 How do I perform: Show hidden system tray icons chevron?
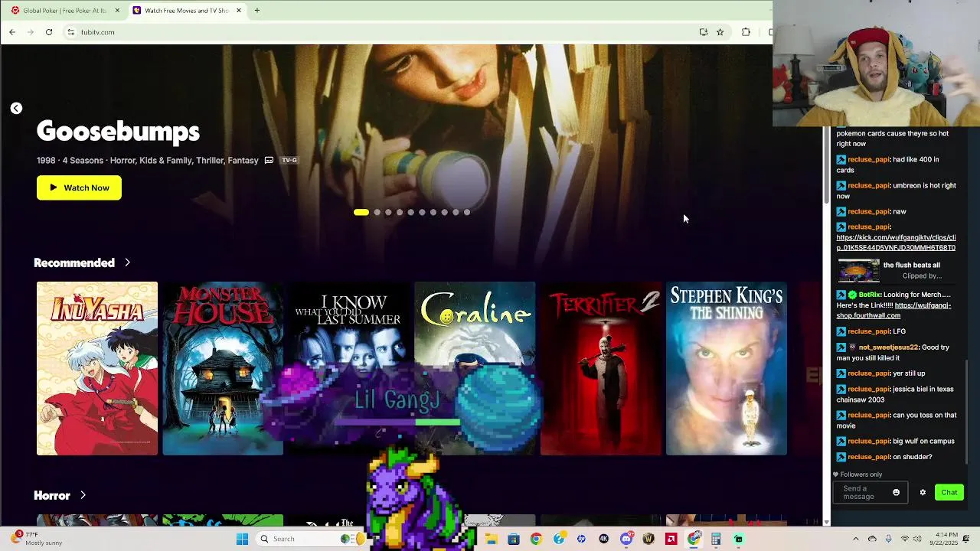(x=855, y=539)
